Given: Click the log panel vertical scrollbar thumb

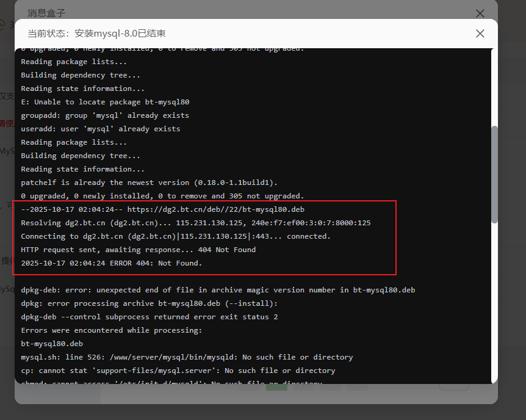Looking at the screenshot, I should pos(494,175).
